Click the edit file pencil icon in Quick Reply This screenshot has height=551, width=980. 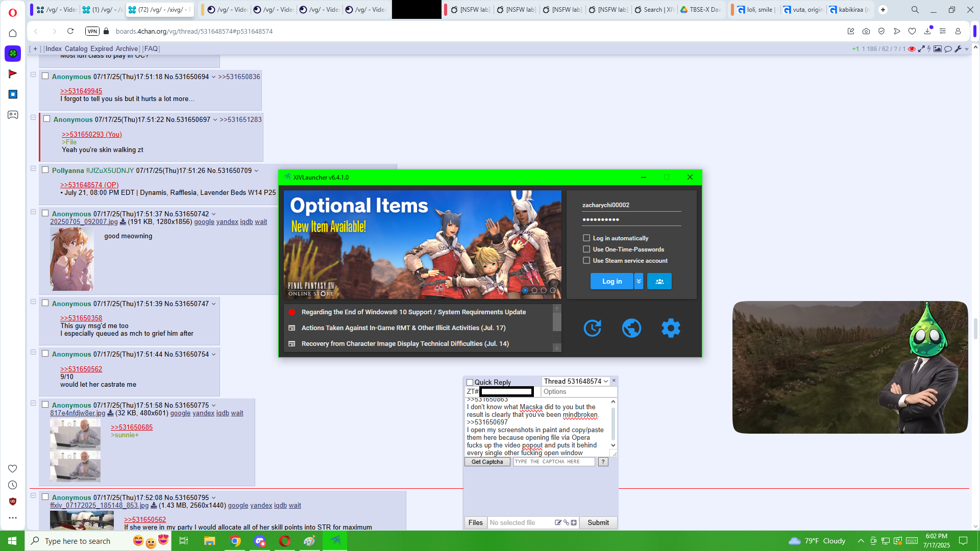pos(558,522)
